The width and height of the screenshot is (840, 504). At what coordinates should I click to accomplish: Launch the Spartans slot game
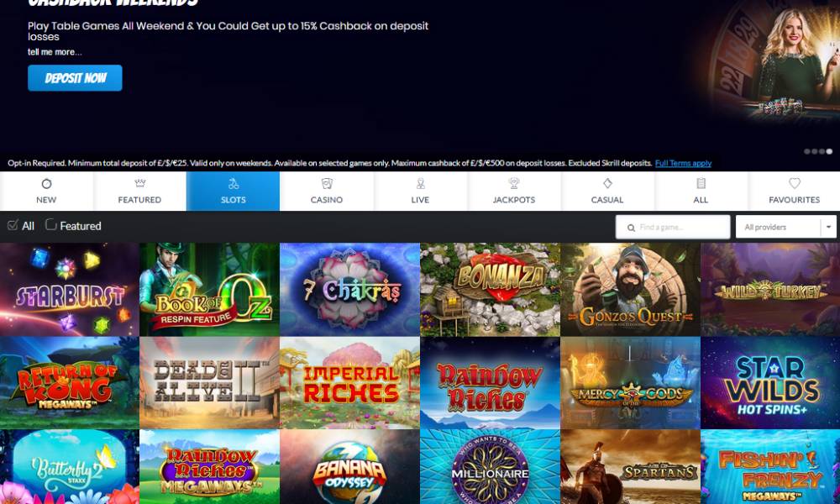[631, 466]
